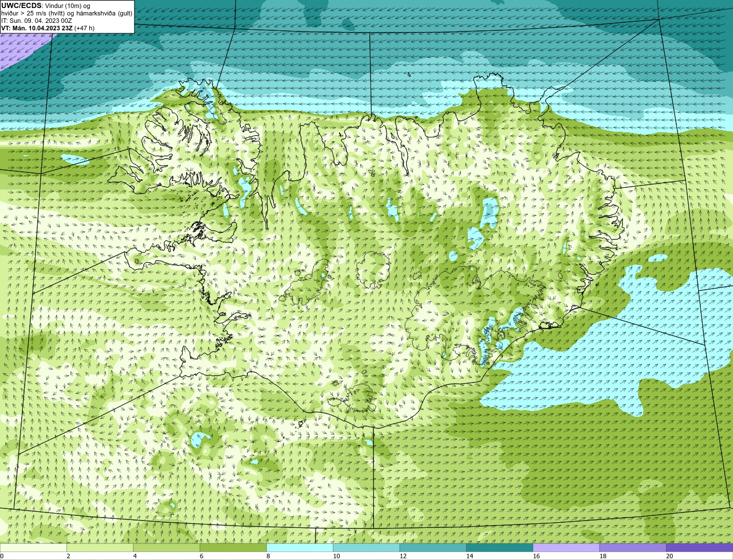The height and width of the screenshot is (560, 733).
Task: Click the 0–2 m/s cream legend swatch
Action: pos(33,548)
